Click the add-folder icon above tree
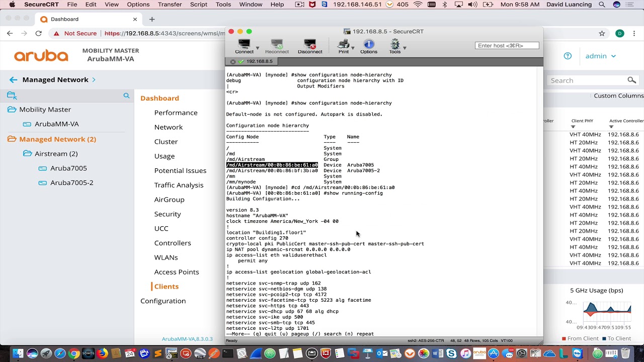644x362 pixels. (12, 96)
